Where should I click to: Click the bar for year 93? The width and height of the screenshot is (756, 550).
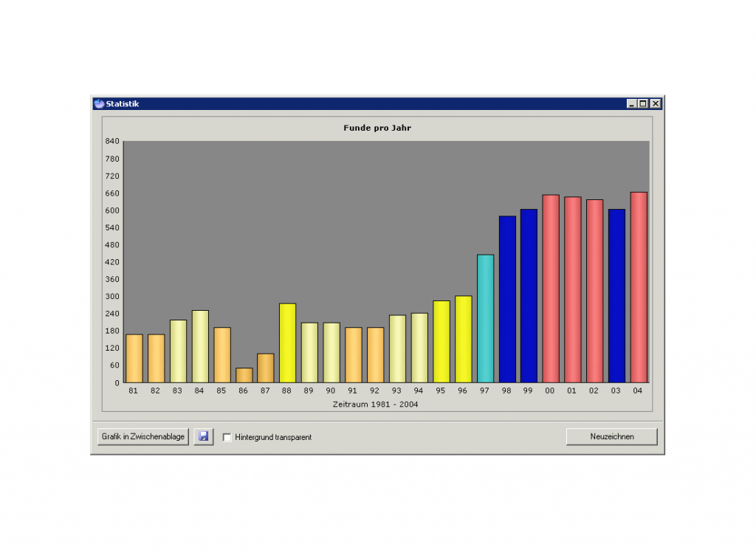[397, 349]
